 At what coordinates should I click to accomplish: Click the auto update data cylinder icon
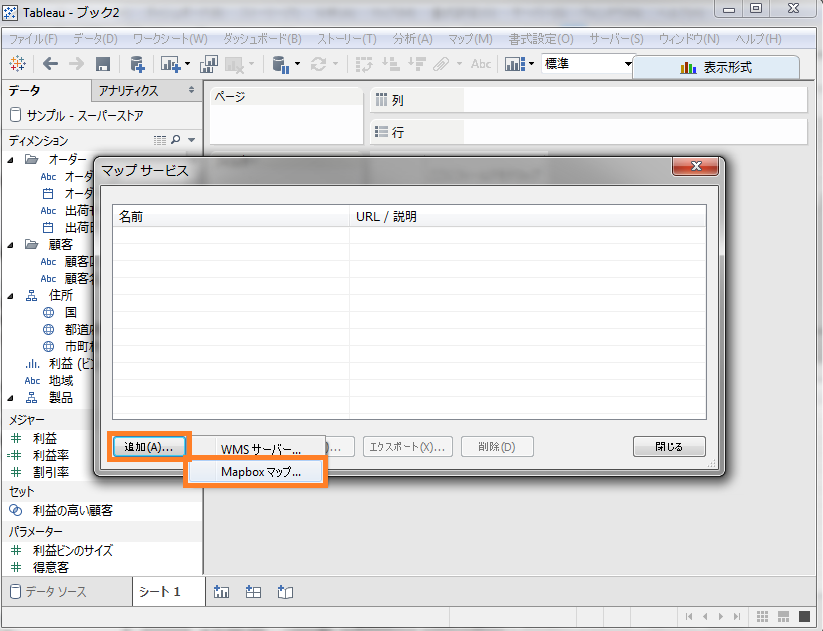tap(281, 65)
